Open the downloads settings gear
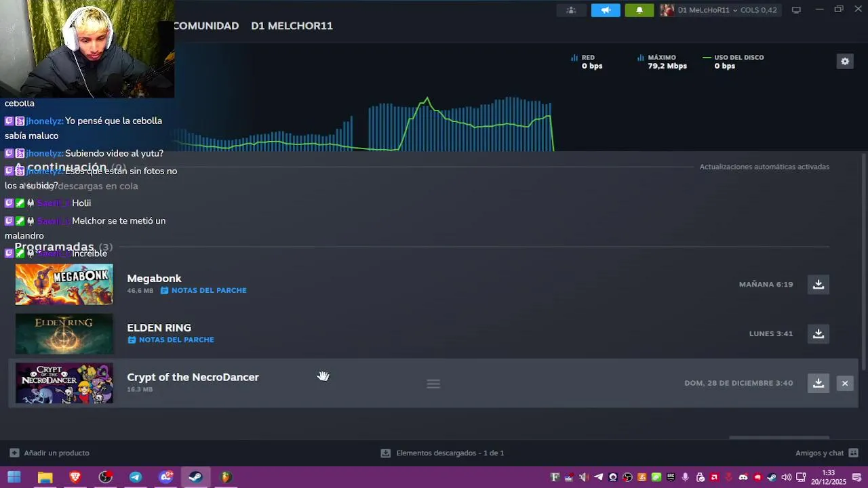 (x=845, y=62)
